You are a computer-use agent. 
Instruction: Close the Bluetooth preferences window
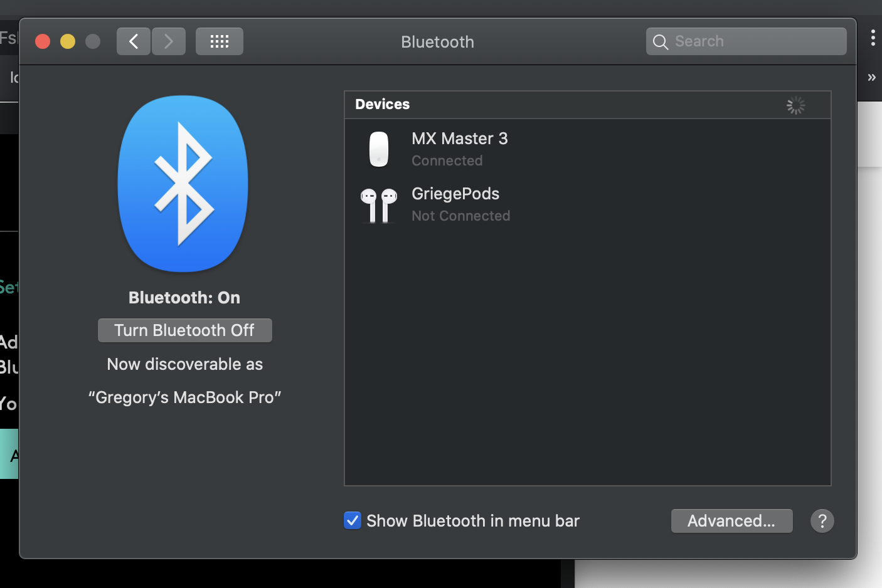point(43,41)
